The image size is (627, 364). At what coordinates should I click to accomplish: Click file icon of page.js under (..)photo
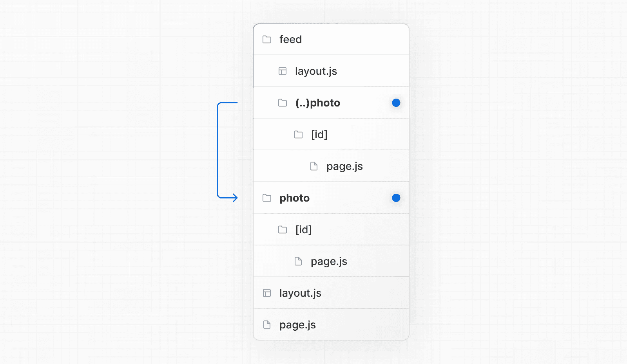[314, 166]
